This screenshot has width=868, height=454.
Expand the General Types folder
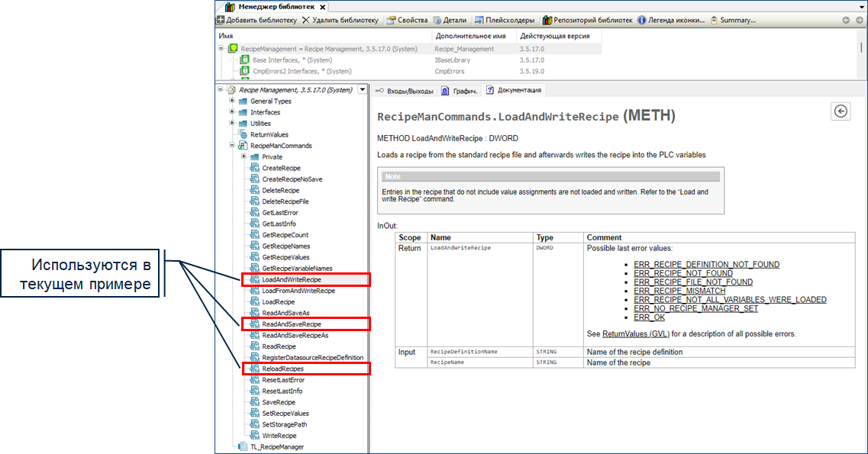coord(231,101)
